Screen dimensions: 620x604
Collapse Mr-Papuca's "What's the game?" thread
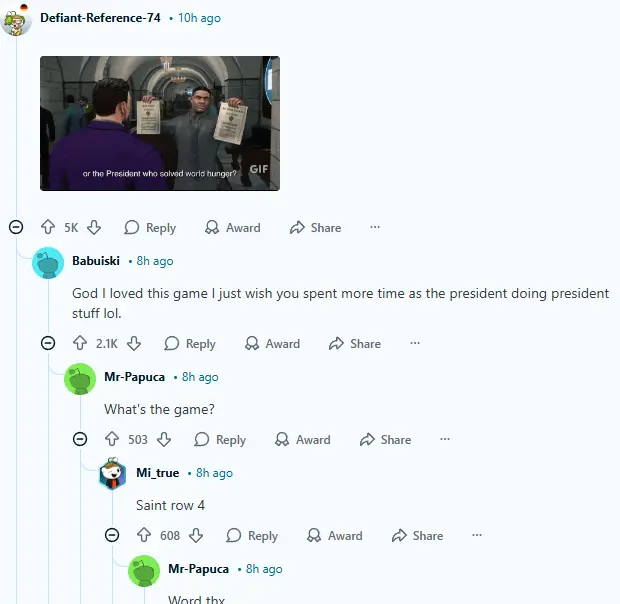coord(80,439)
